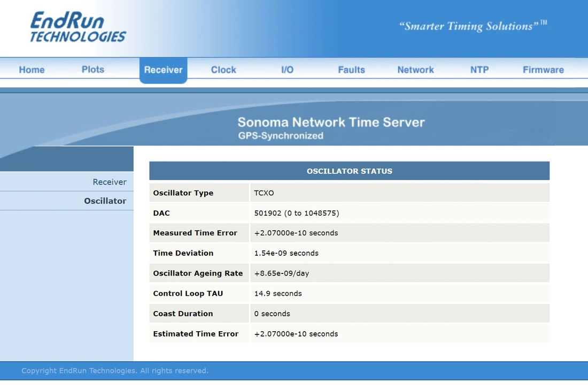Go to the Firmware tab
The image size is (588, 389).
pos(544,70)
